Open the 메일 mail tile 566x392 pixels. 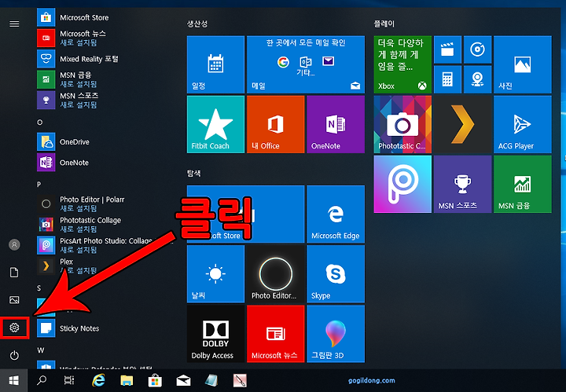(306, 64)
